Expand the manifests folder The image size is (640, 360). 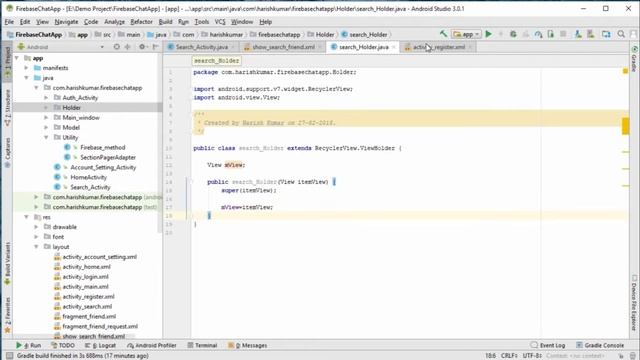pos(26,68)
